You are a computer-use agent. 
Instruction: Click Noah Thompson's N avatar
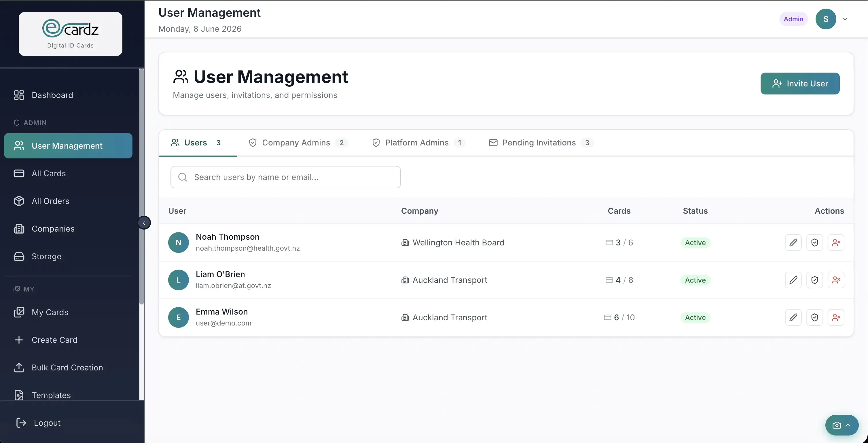tap(178, 243)
